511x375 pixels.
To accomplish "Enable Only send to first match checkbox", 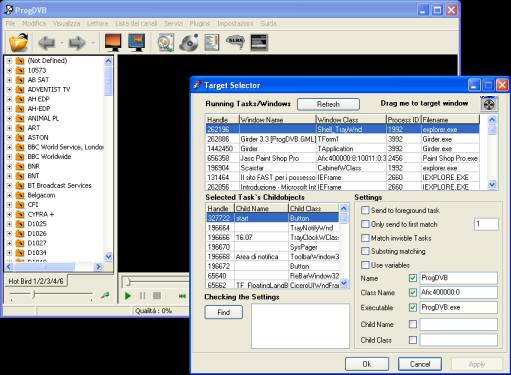I will [365, 224].
